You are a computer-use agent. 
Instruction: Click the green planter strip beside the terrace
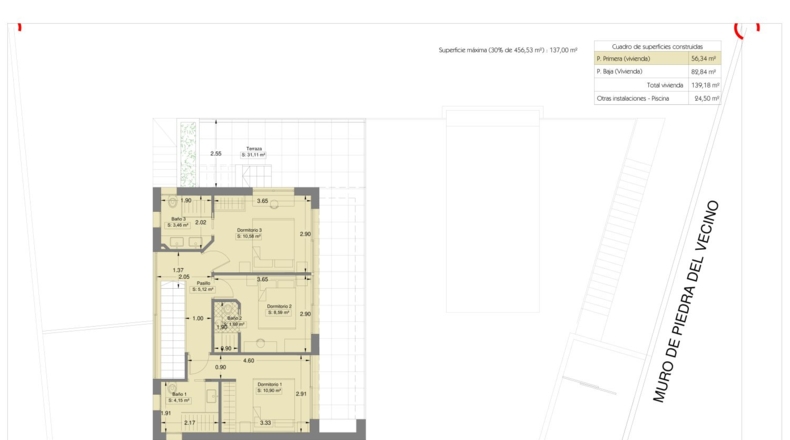click(188, 154)
